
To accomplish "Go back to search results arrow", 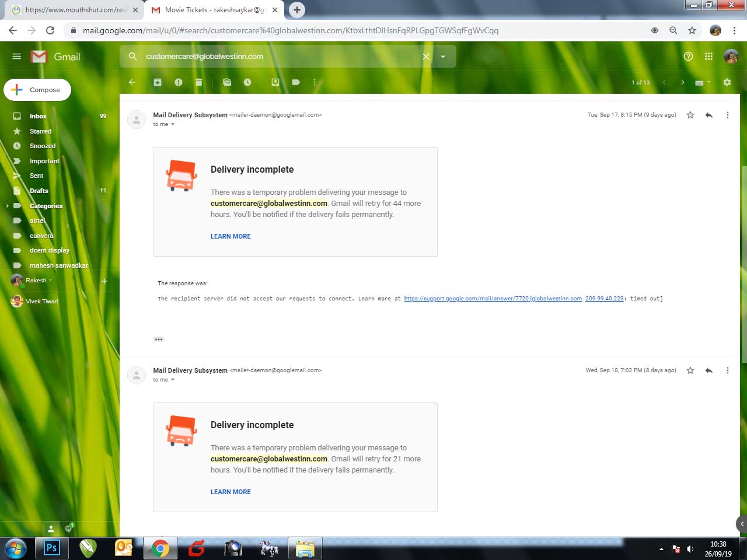I will 132,82.
